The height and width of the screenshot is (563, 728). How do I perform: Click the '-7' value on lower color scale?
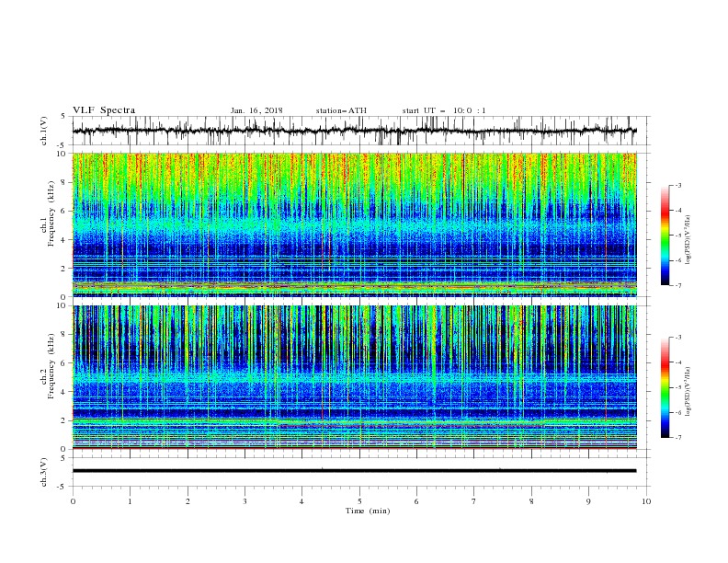(677, 438)
